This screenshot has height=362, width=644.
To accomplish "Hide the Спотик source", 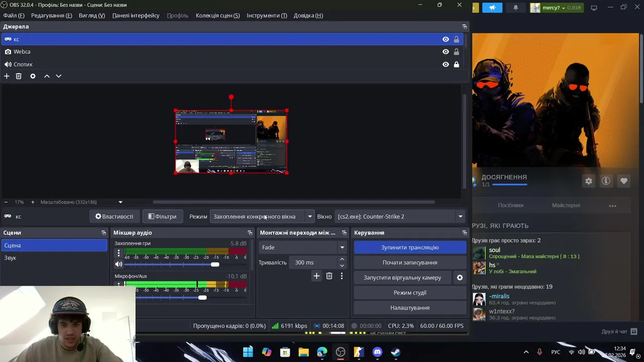I will click(446, 64).
